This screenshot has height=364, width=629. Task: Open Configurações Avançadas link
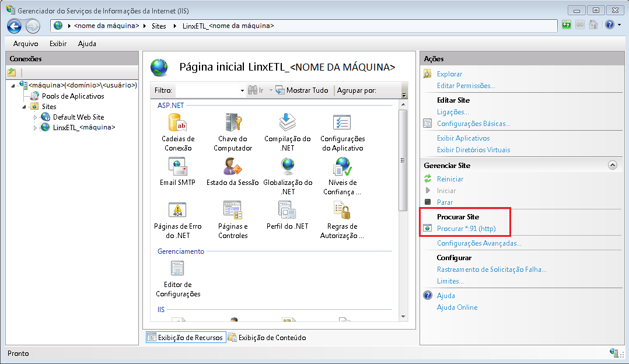[479, 243]
